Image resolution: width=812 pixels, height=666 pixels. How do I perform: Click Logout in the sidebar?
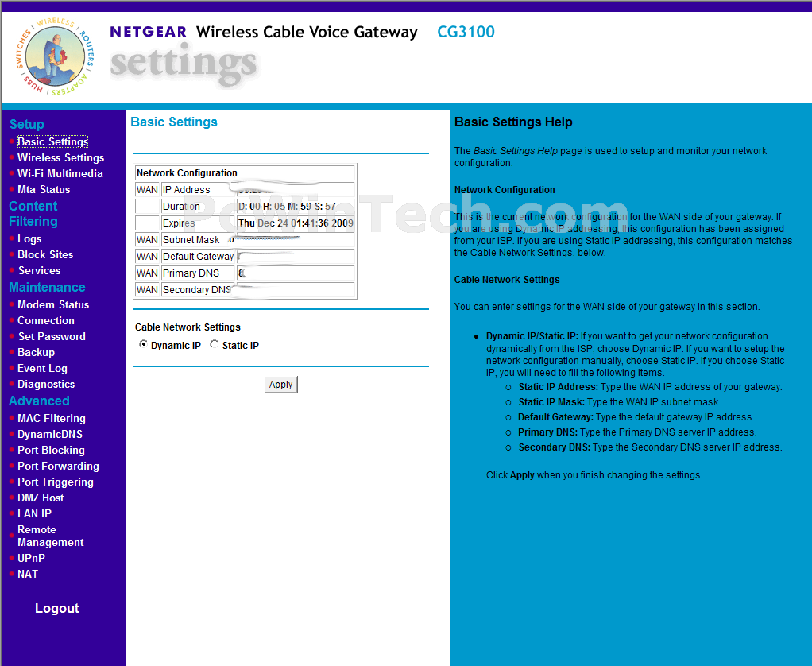[57, 608]
